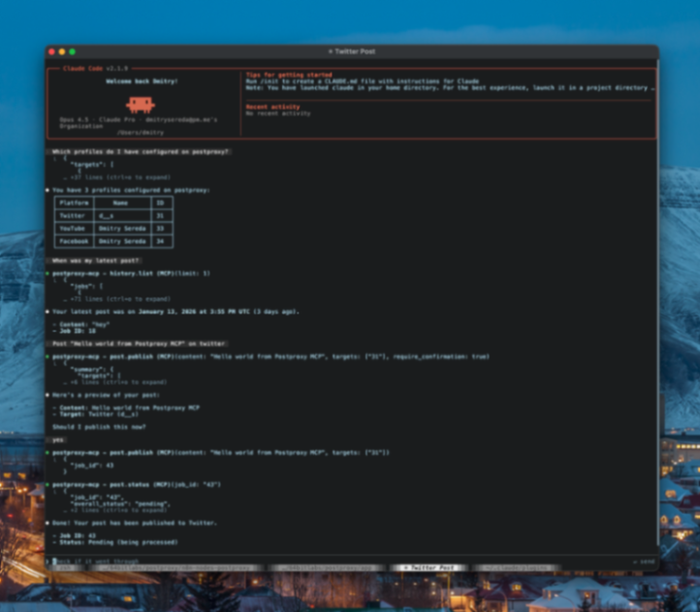
Task: Click the "Here's a preview of your post:" line
Action: point(106,396)
